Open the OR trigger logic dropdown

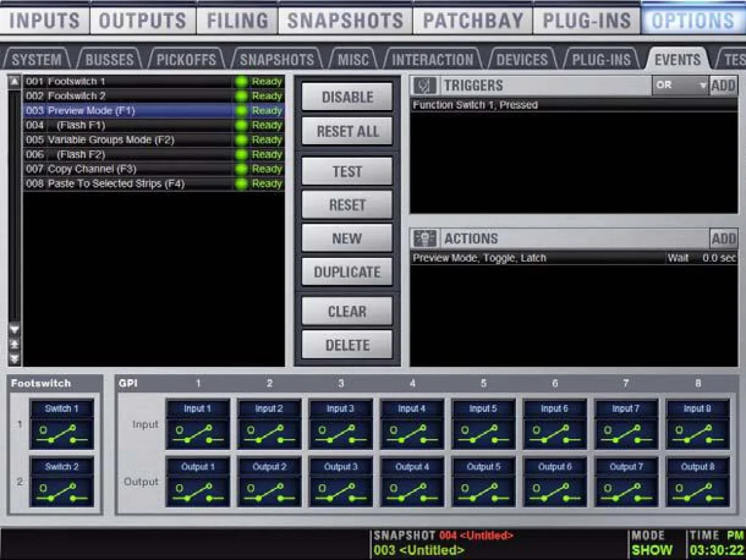[680, 85]
